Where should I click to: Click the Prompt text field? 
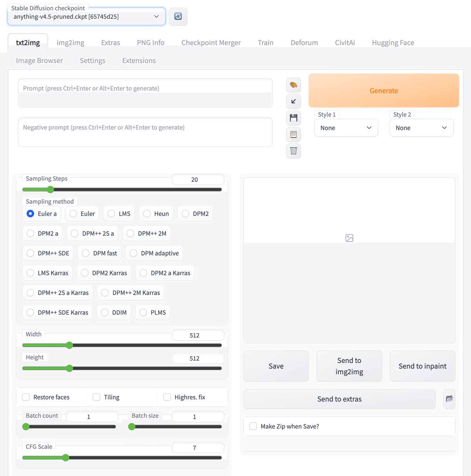(145, 93)
